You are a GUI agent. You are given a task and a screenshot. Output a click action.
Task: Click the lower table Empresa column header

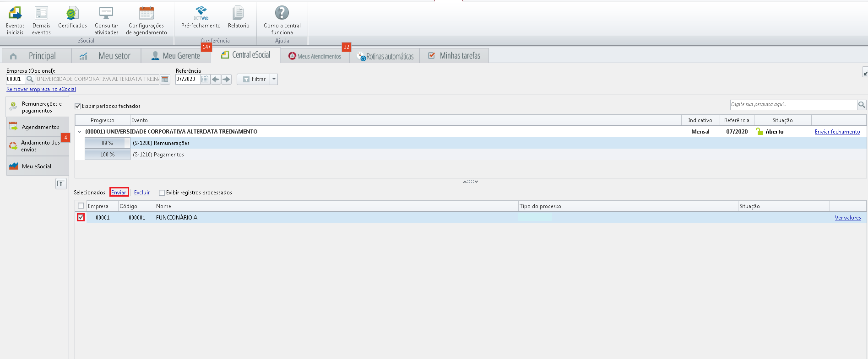102,206
